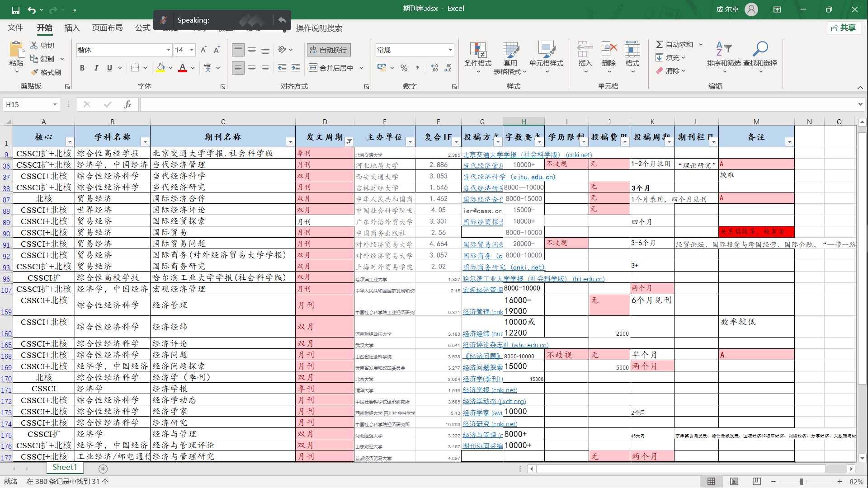Open the filter dropdown on 期刊名称 header
Screen dimensions: 868x488
pyautogui.click(x=290, y=142)
